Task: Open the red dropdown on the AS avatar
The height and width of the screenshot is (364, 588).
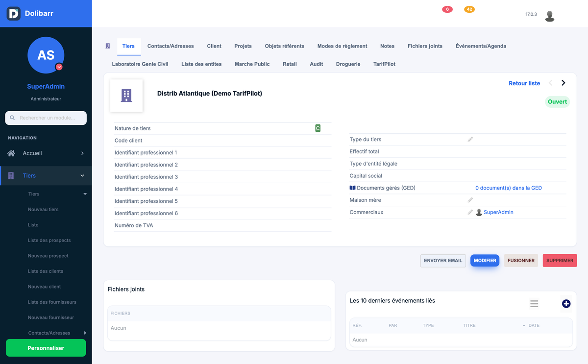Action: pos(59,67)
